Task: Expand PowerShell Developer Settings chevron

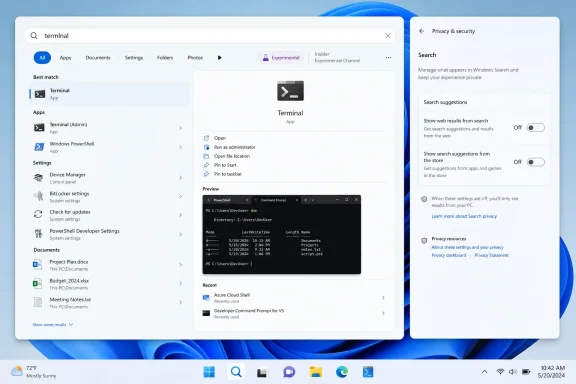Action: click(x=180, y=234)
